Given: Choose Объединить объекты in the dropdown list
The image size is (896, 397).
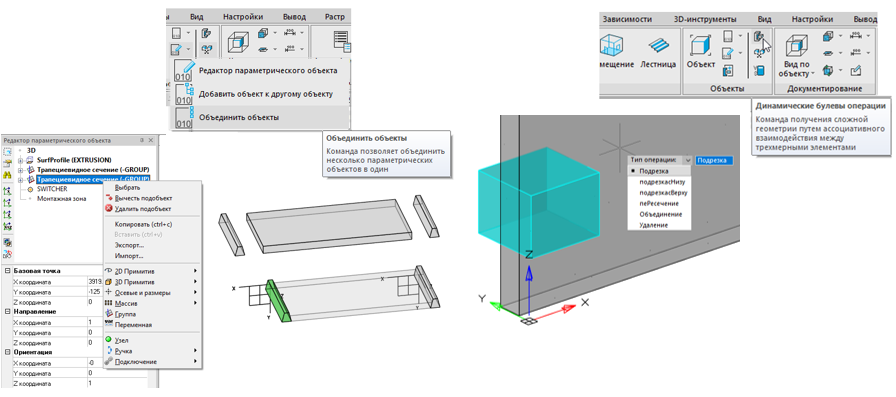Looking at the screenshot, I should 261,117.
